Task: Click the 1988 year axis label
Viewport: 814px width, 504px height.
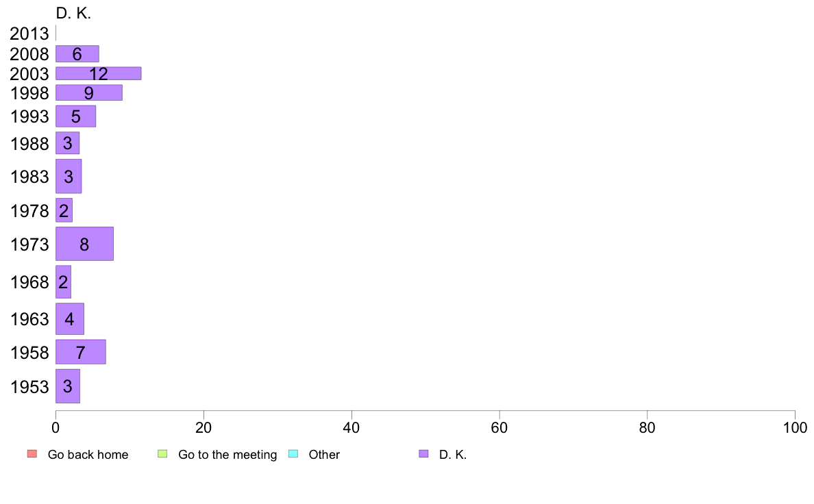Action: click(29, 144)
